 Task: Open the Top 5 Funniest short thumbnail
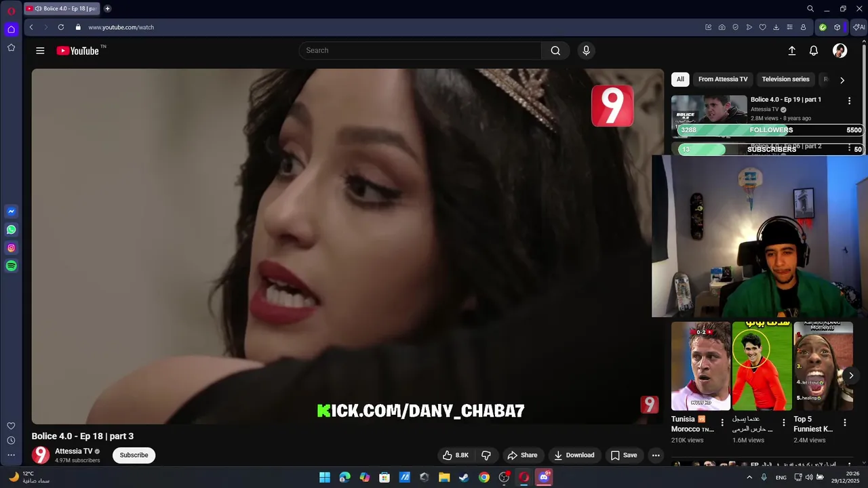tap(823, 366)
